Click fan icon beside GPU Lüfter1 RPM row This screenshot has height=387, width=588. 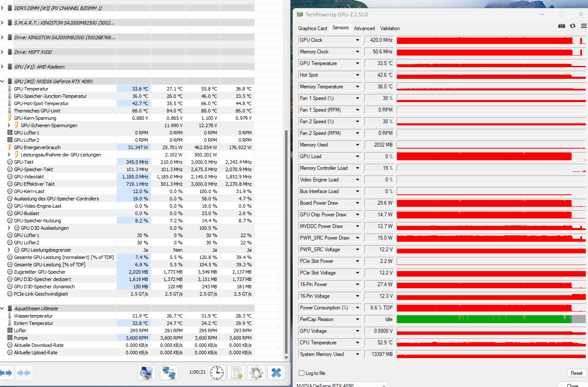(x=10, y=133)
